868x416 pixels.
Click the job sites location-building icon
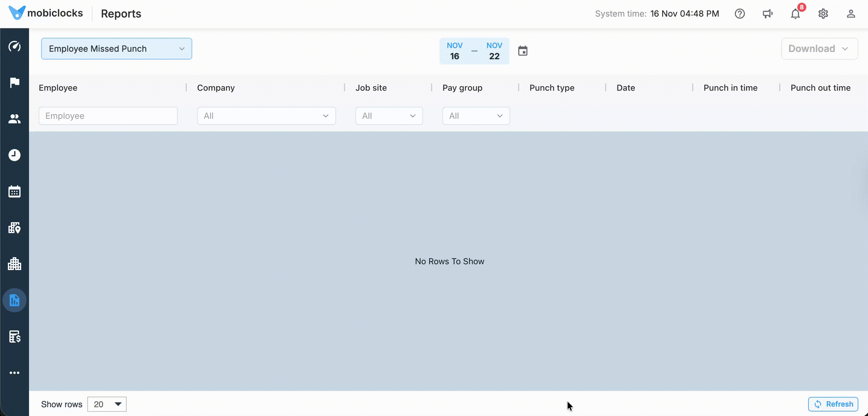coord(15,228)
